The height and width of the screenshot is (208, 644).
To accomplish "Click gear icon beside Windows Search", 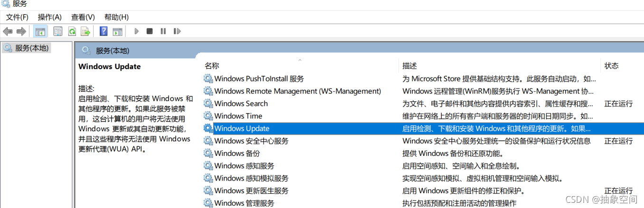I will click(208, 103).
